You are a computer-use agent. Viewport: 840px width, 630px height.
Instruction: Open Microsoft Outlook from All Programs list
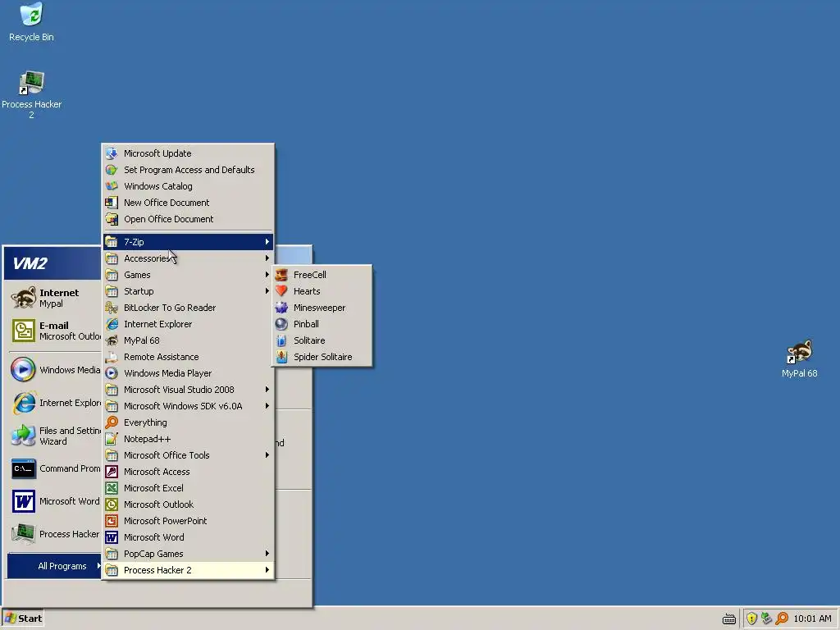point(188,504)
